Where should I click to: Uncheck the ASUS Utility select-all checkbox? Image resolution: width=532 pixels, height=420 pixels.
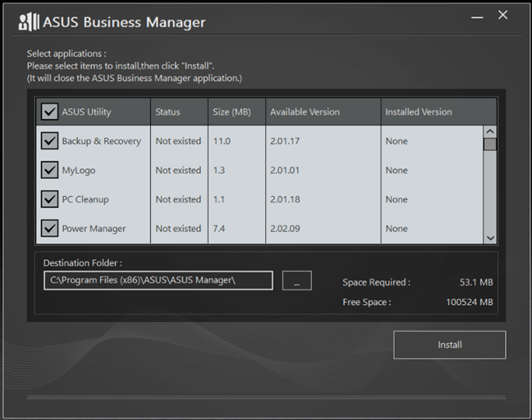(49, 112)
